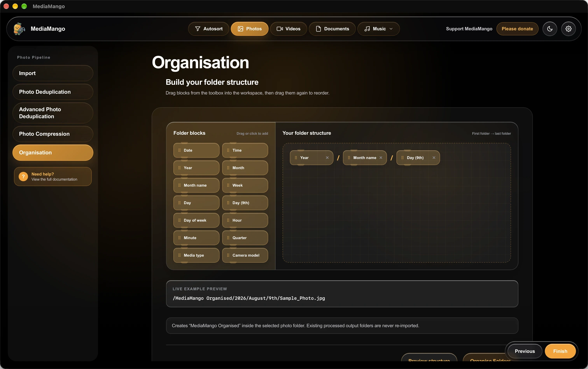Expand the Music dropdown chevron
Screen dimensions: 588x369
(x=391, y=29)
